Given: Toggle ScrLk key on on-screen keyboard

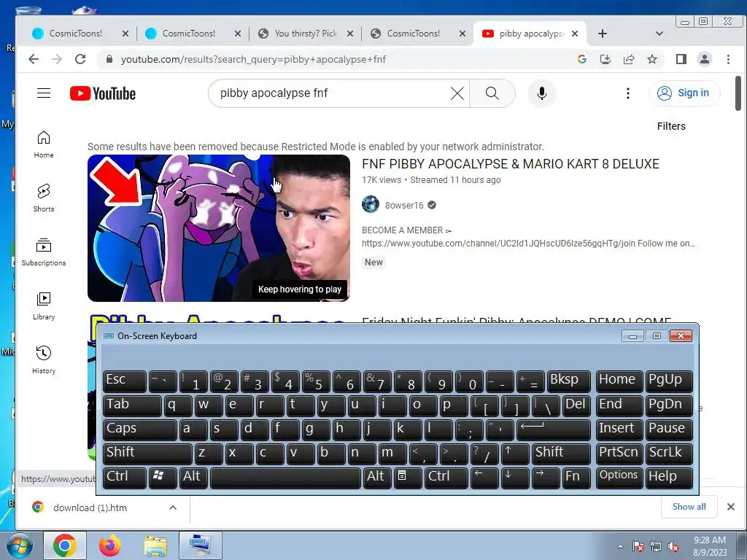Looking at the screenshot, I should click(x=669, y=454).
